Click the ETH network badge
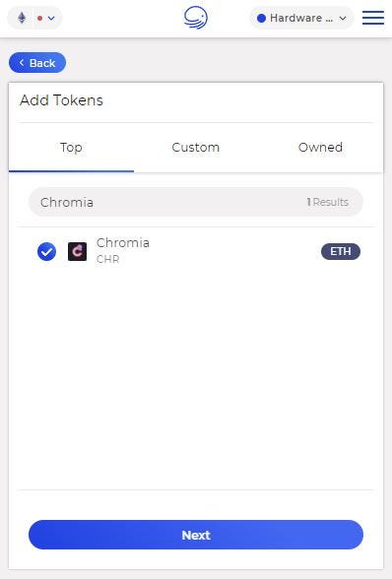The image size is (392, 579). point(340,251)
